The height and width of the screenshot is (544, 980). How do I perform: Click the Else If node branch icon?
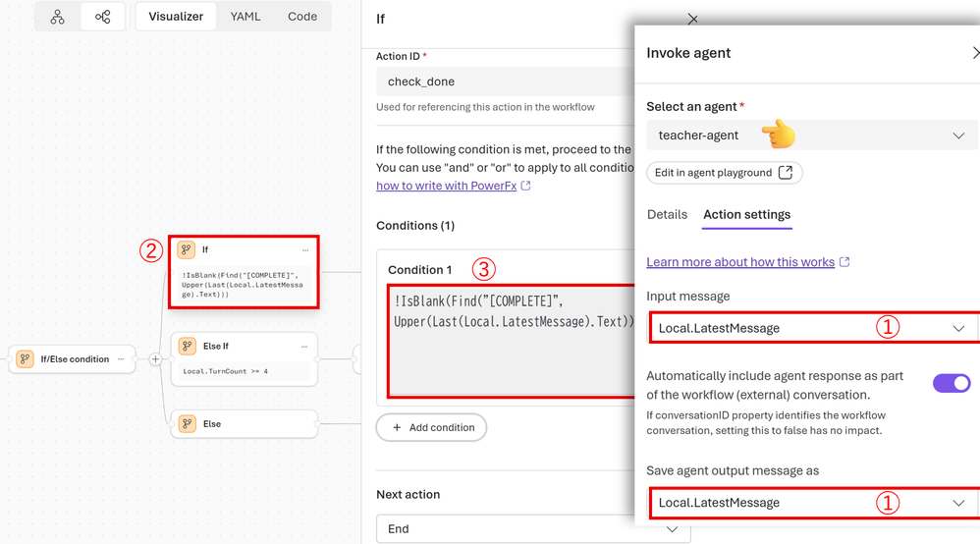[x=186, y=347]
